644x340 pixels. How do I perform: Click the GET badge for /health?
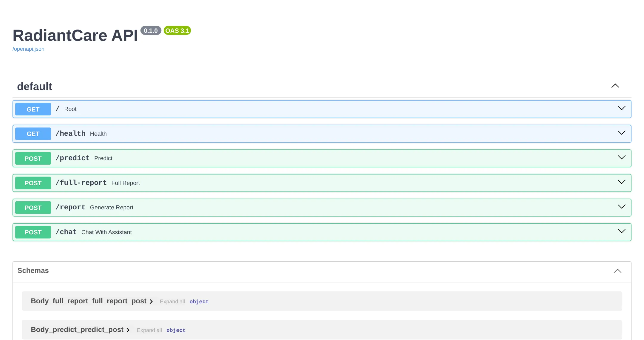[x=33, y=134]
